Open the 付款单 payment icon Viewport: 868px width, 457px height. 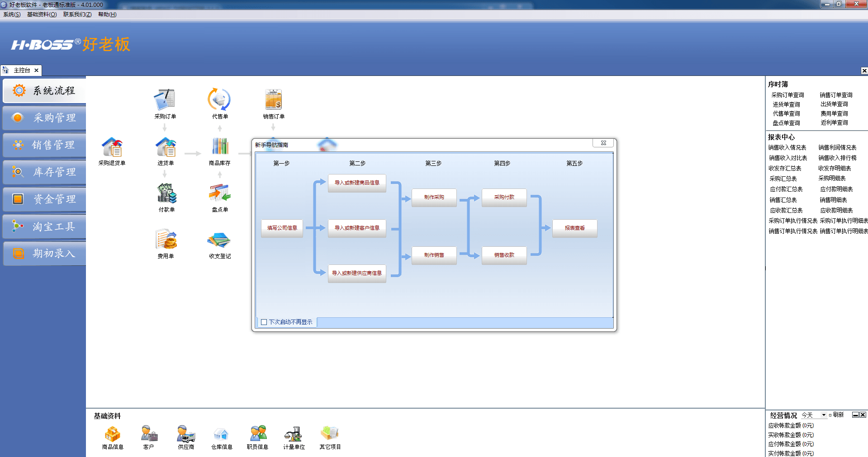click(166, 193)
